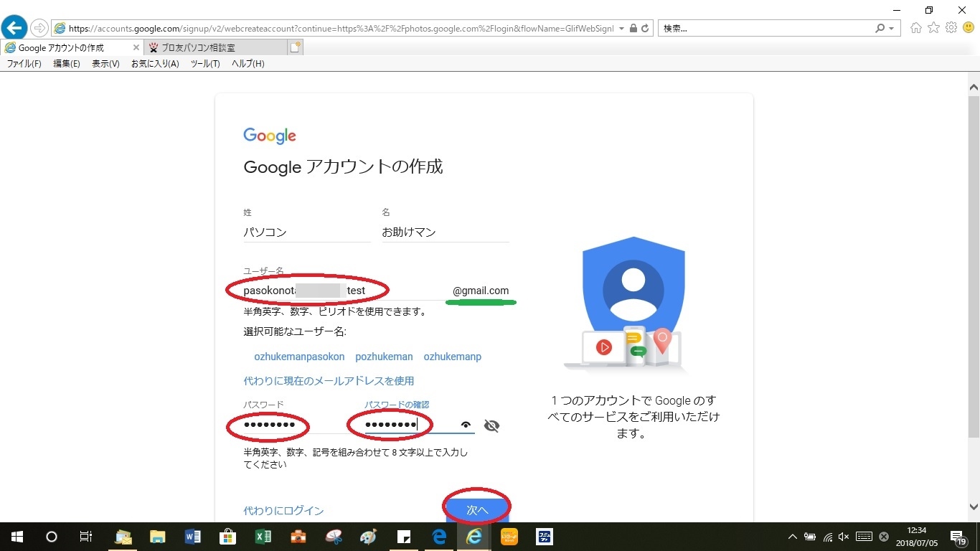The image size is (980, 551).
Task: Open the ツール(T) menu
Action: [205, 64]
